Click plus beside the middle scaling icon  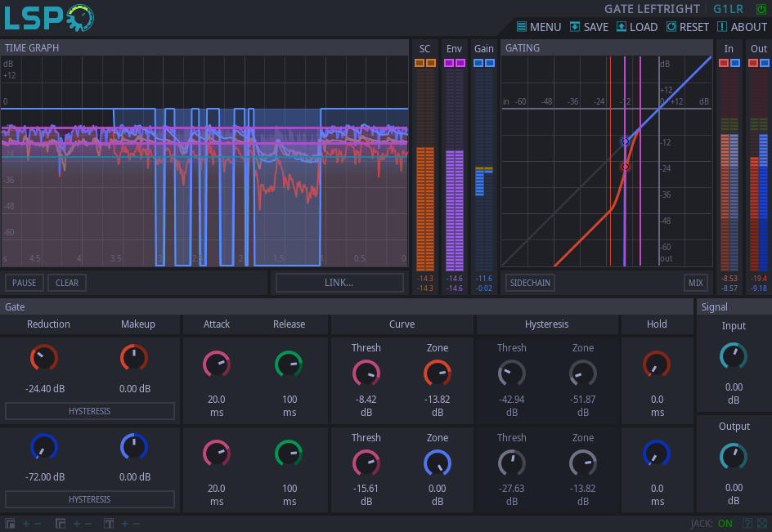tap(77, 524)
